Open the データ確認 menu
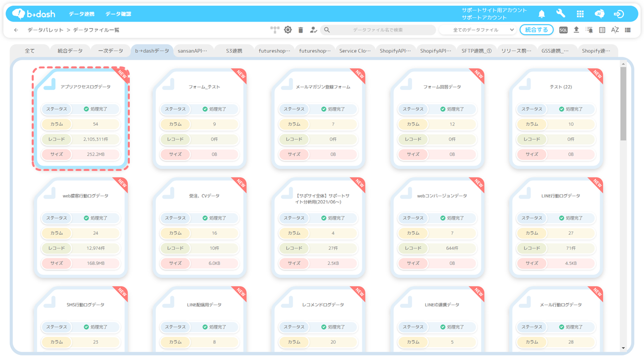Viewport: 644px width, 362px height. tap(118, 14)
